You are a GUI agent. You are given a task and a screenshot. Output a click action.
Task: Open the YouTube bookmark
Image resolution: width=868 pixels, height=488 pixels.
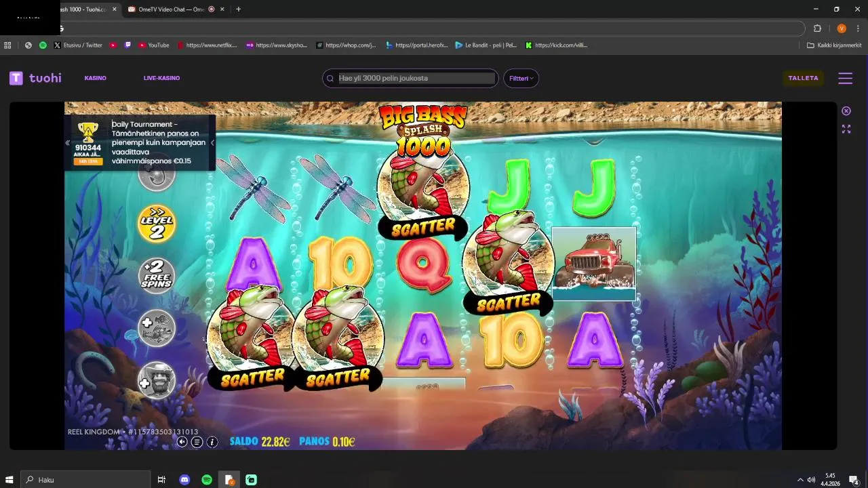pos(154,45)
